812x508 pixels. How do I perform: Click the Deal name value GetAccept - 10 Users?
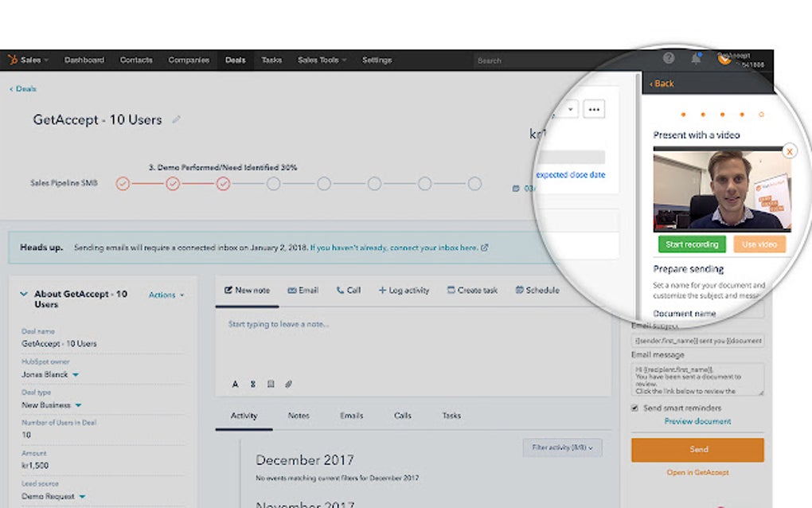[x=59, y=344]
